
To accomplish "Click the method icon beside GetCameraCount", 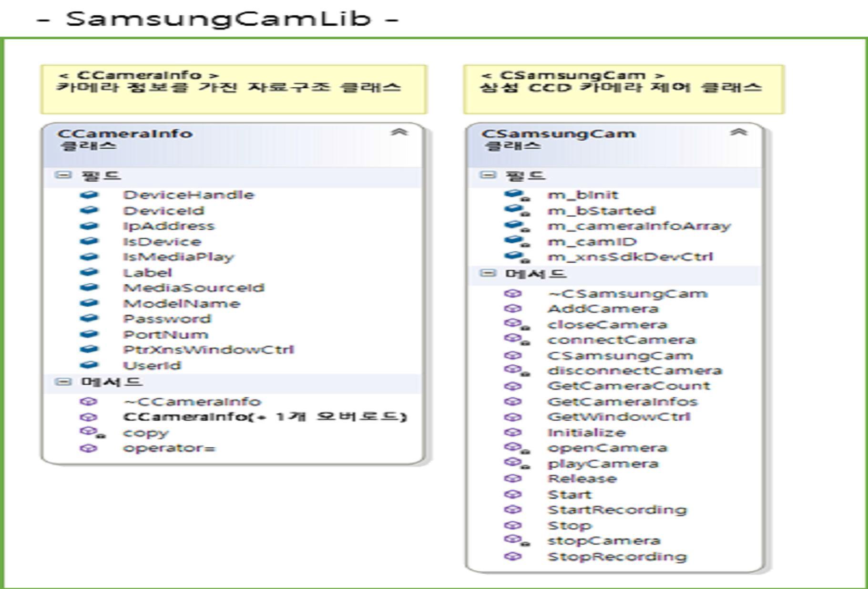I will [x=513, y=386].
